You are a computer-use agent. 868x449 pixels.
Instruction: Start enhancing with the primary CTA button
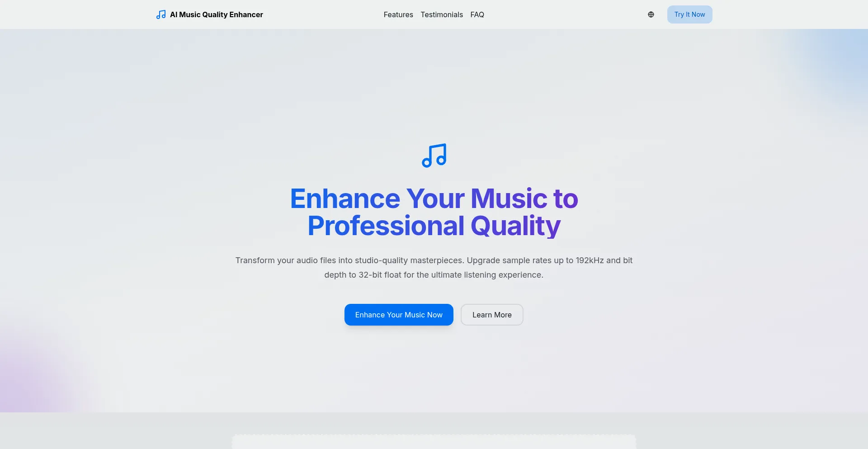pyautogui.click(x=399, y=315)
